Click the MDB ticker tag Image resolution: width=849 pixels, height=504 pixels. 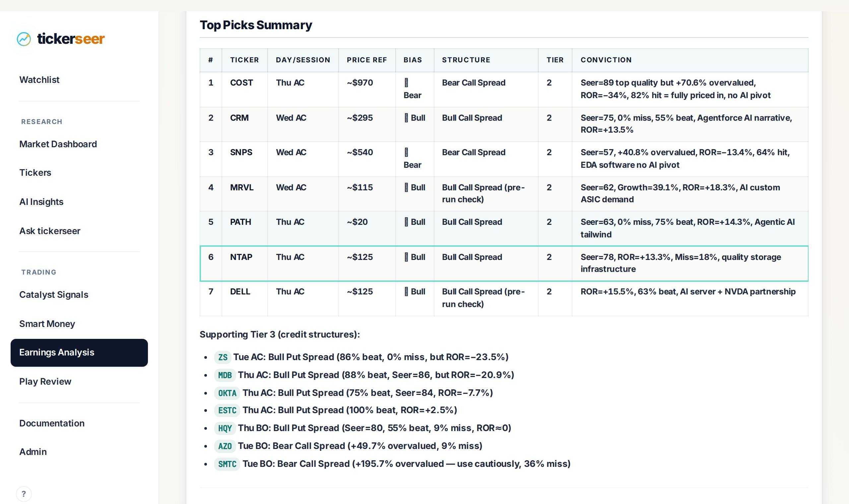point(225,375)
